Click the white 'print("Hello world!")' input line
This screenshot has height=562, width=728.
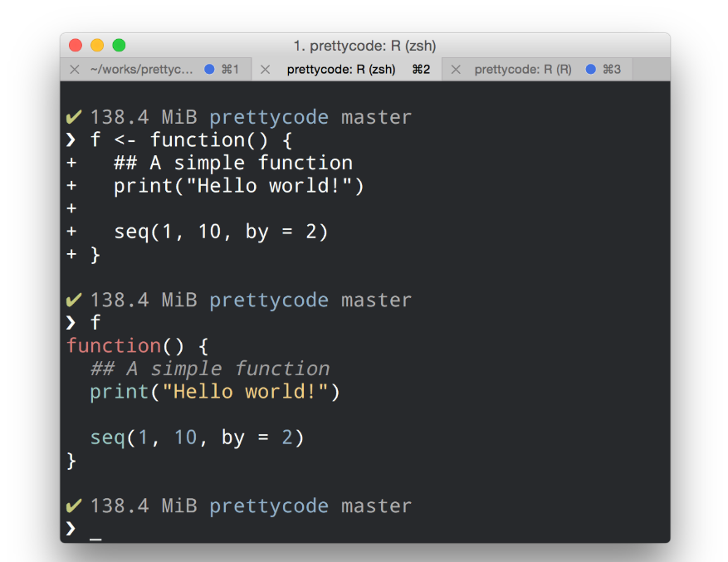pos(239,186)
